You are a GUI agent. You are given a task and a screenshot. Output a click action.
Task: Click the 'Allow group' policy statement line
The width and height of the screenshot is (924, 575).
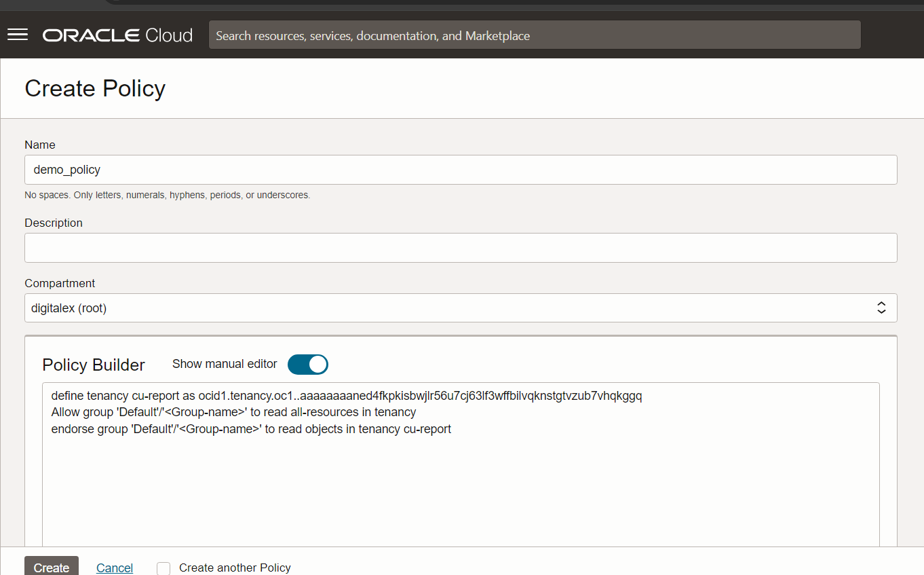click(x=233, y=412)
